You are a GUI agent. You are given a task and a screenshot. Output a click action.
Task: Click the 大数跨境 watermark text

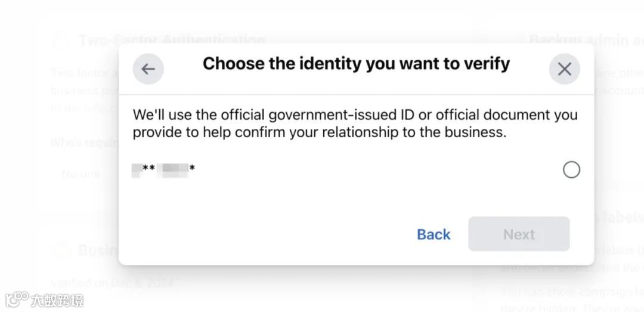(58, 299)
